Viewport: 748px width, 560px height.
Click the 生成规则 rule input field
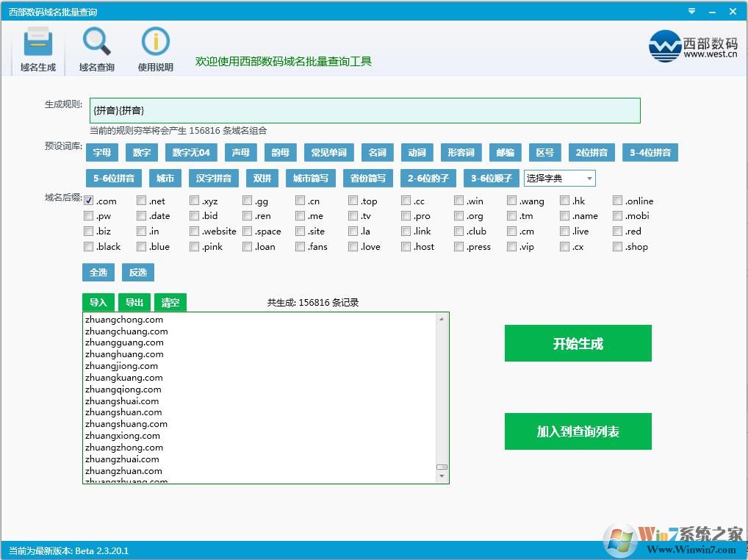(365, 110)
